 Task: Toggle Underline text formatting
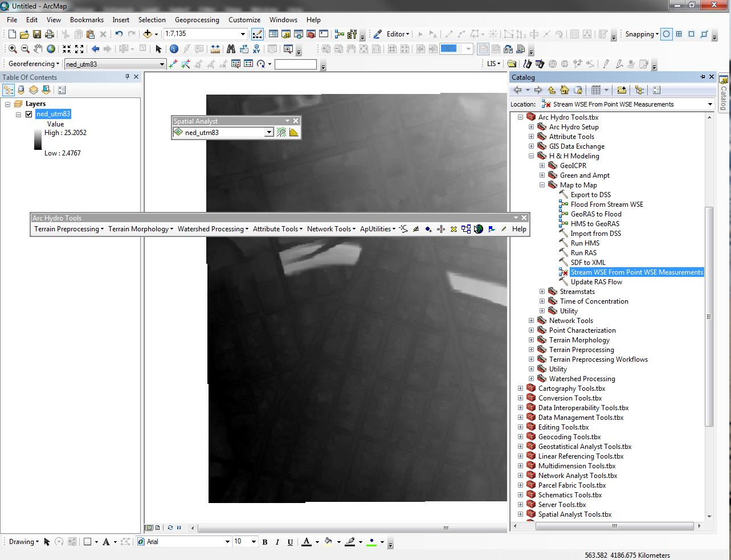tap(290, 542)
